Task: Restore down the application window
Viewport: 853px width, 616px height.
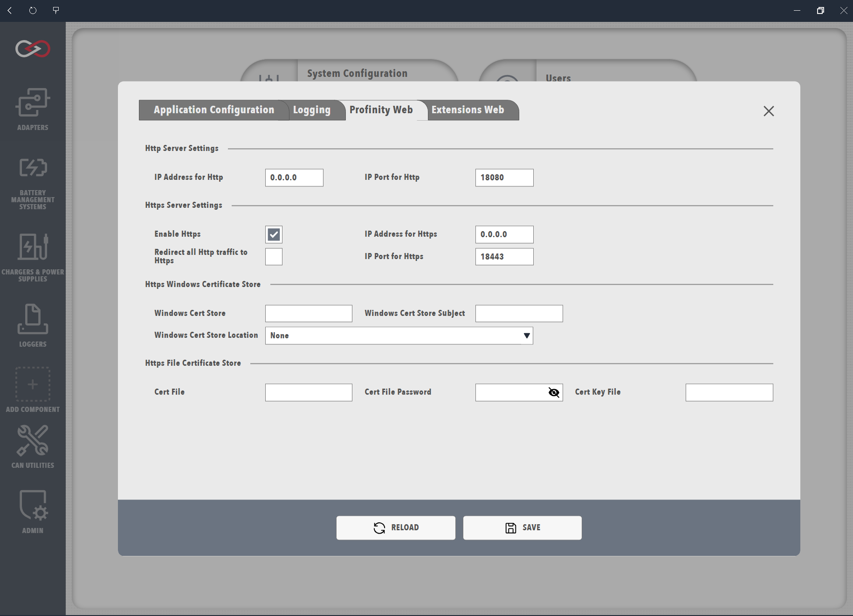Action: click(820, 10)
